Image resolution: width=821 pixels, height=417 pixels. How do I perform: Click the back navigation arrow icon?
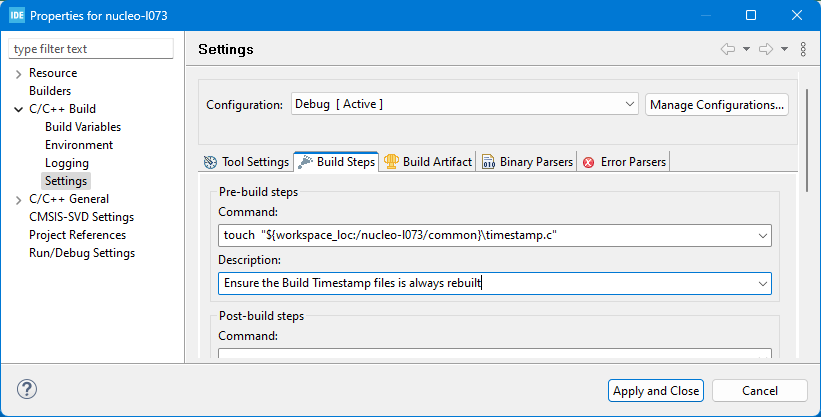point(728,49)
